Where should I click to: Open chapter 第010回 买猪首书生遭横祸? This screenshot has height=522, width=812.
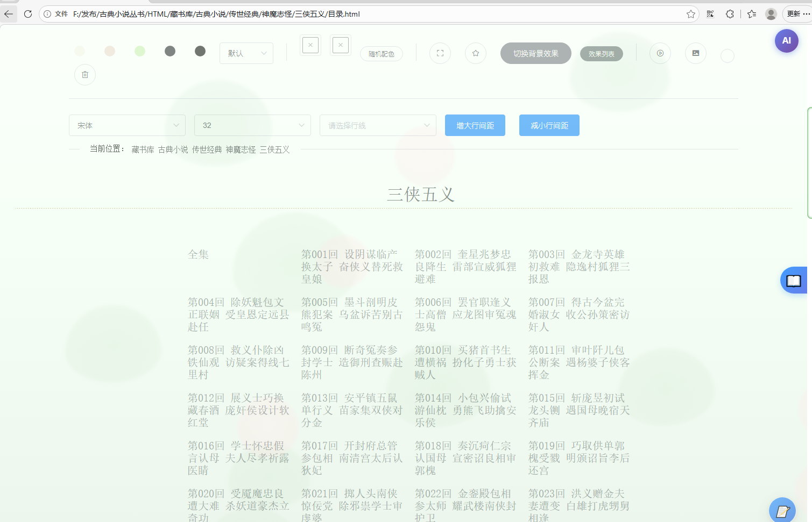tap(465, 362)
